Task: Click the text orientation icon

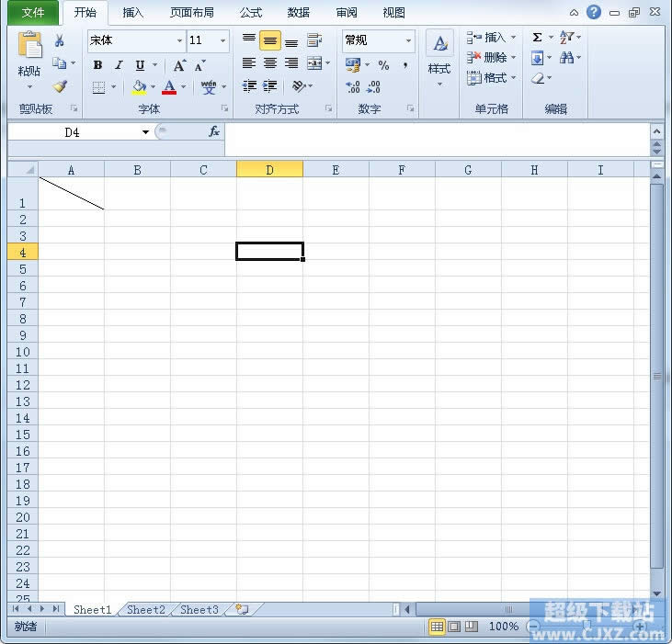Action: (x=299, y=86)
